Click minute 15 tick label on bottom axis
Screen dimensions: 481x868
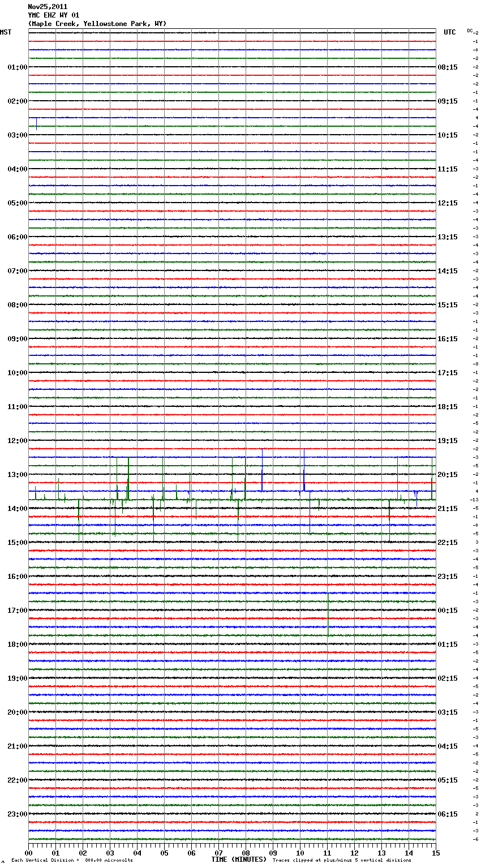pyautogui.click(x=436, y=853)
